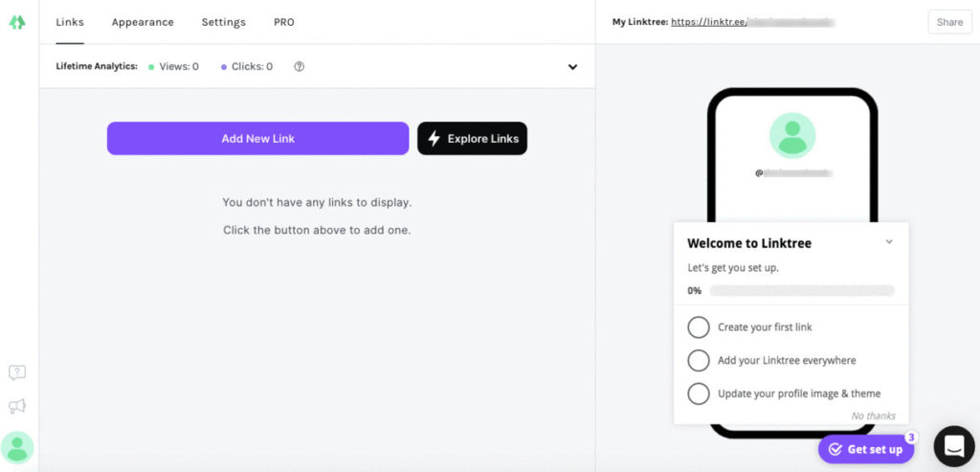Collapse the Welcome to Linktree panel
980x472 pixels.
point(889,242)
